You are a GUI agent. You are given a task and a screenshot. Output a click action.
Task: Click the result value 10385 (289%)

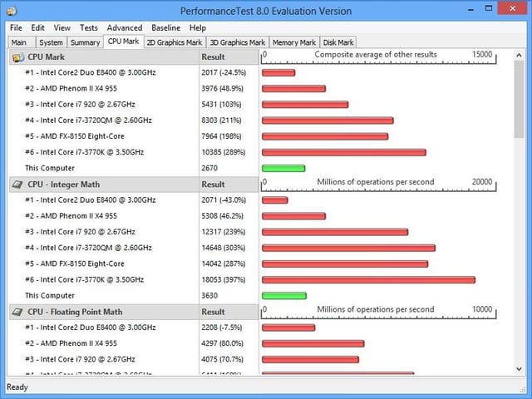click(224, 152)
